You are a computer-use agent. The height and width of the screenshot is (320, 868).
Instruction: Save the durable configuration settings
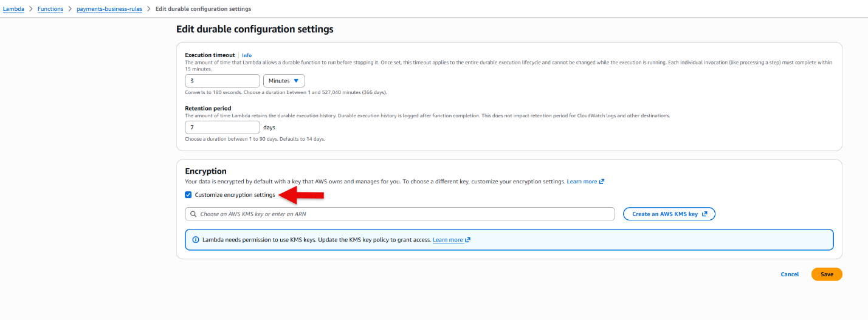point(827,274)
